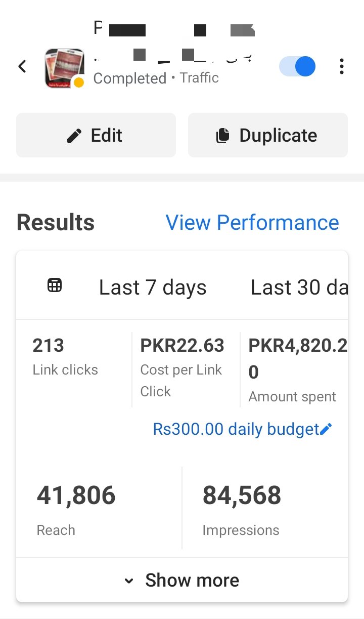Switch to the Last 30 days tab

pos(298,287)
